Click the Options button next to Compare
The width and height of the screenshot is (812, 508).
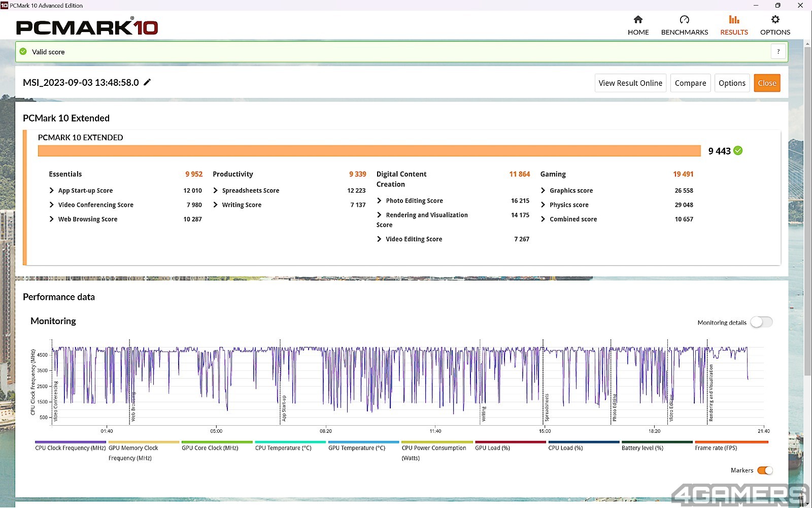point(732,83)
